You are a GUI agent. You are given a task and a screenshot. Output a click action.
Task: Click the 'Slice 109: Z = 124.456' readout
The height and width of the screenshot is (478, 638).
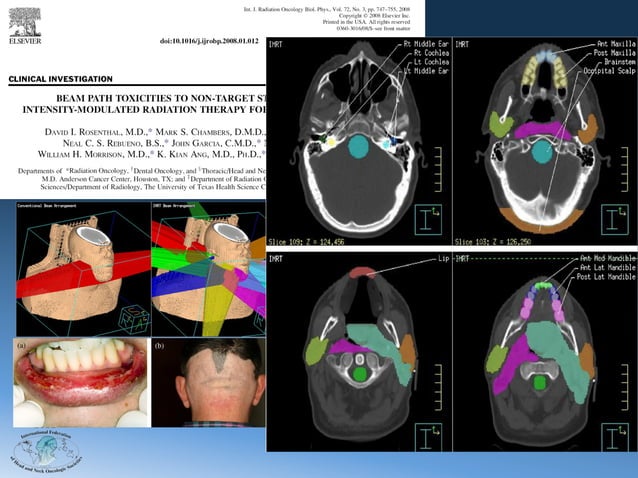click(306, 242)
